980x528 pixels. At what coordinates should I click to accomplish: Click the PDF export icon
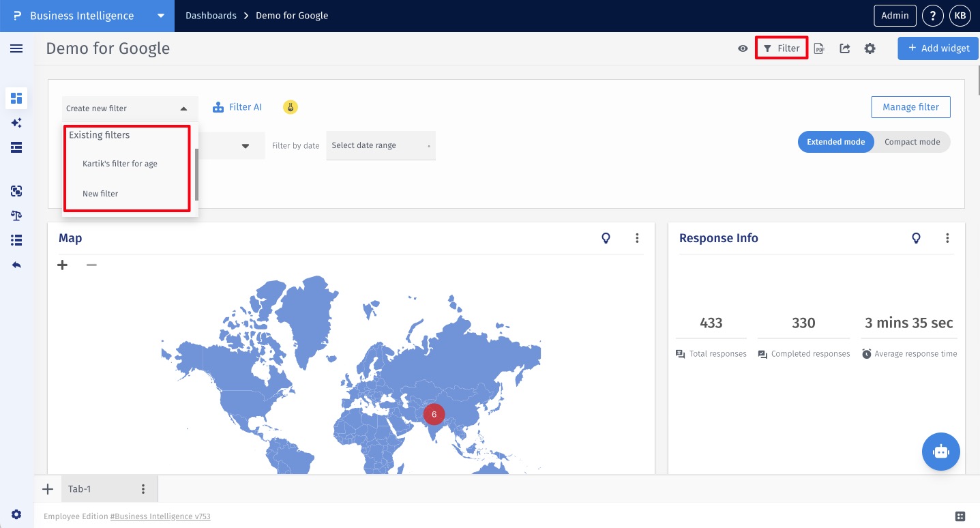pos(819,48)
